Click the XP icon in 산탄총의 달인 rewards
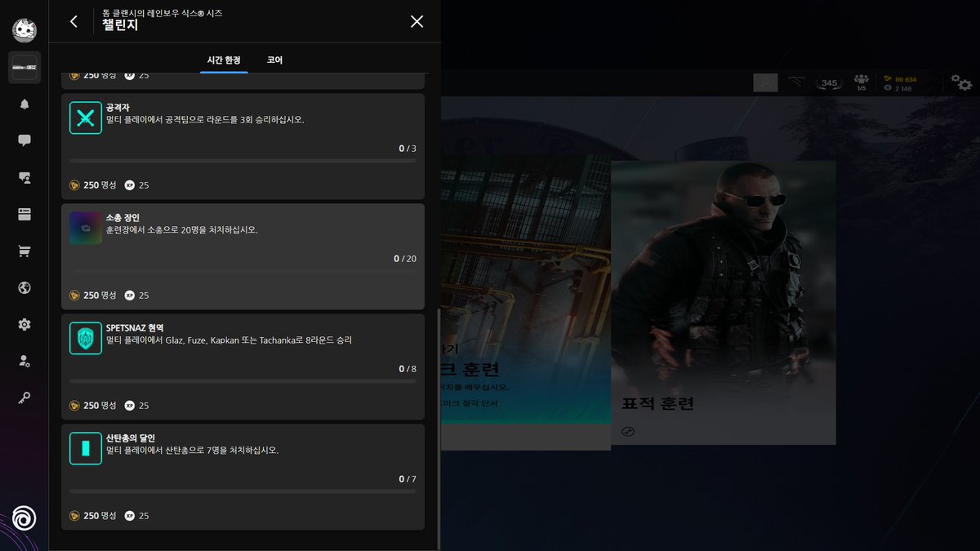 pyautogui.click(x=129, y=516)
